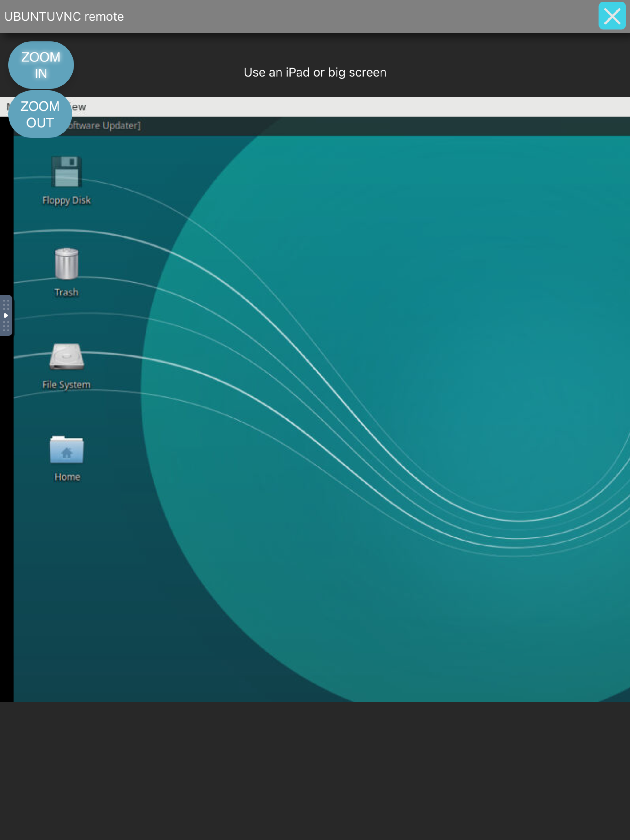630x840 pixels.
Task: Click the black strip left of the desktop
Action: coord(6,494)
